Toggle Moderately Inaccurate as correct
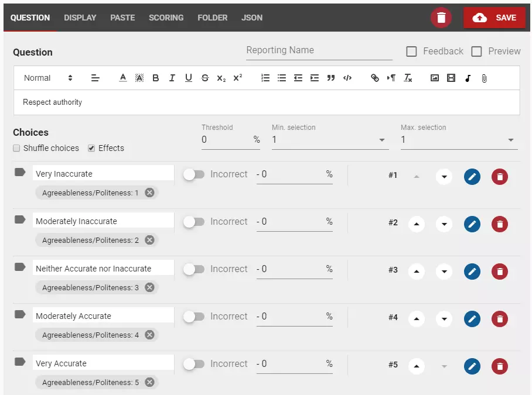This screenshot has width=532, height=395. point(194,222)
